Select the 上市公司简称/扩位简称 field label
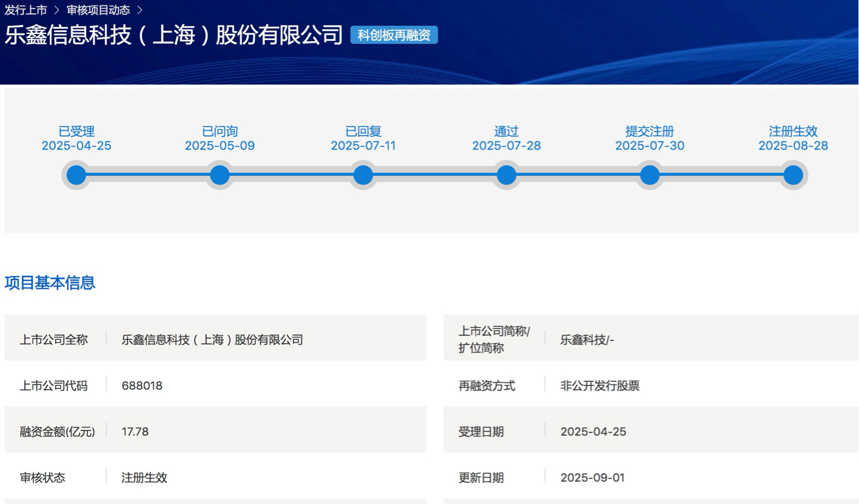 click(494, 339)
